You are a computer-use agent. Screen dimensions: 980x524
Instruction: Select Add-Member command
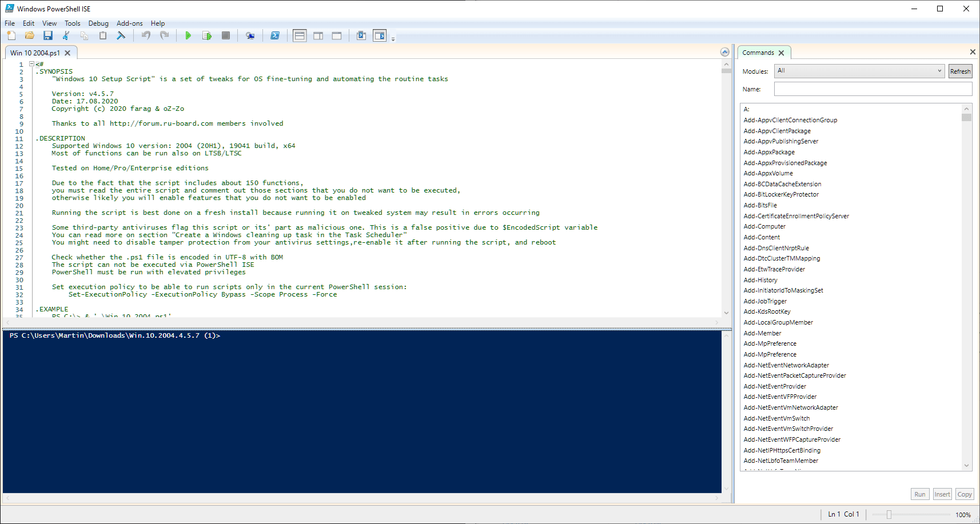tap(762, 333)
